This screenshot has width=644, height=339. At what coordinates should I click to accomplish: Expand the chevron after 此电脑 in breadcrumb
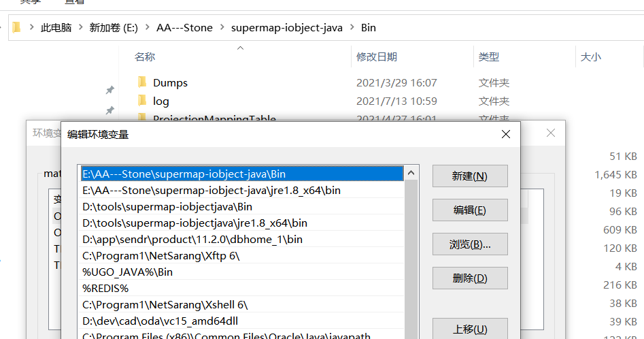click(80, 27)
